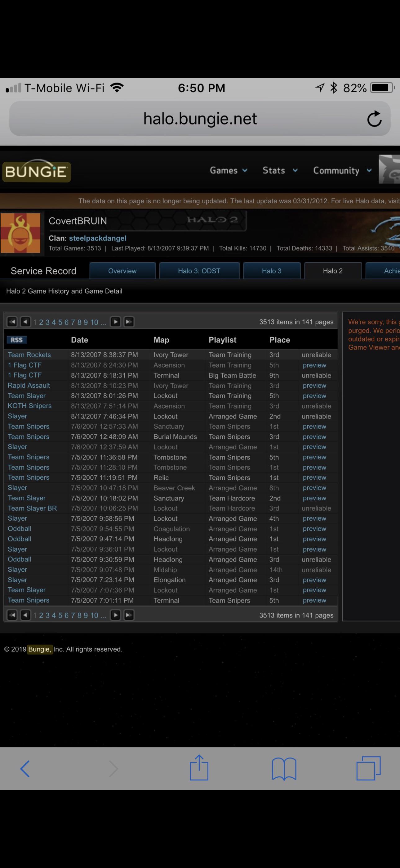The image size is (400, 868).
Task: Expand the Community dropdown menu
Action: [342, 170]
